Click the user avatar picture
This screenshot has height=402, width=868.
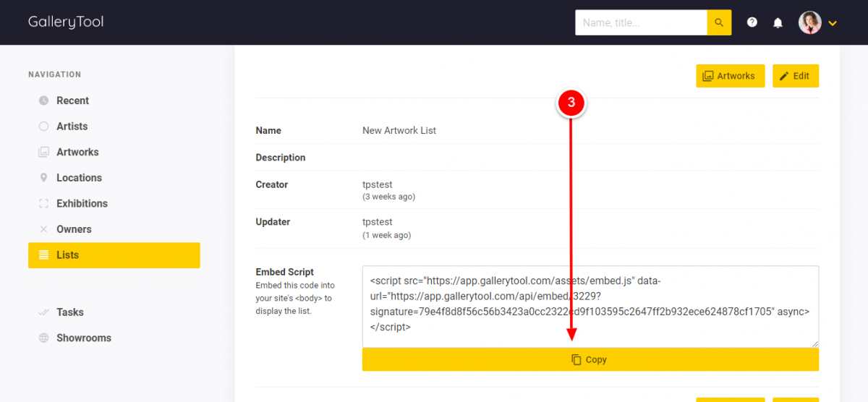click(810, 22)
